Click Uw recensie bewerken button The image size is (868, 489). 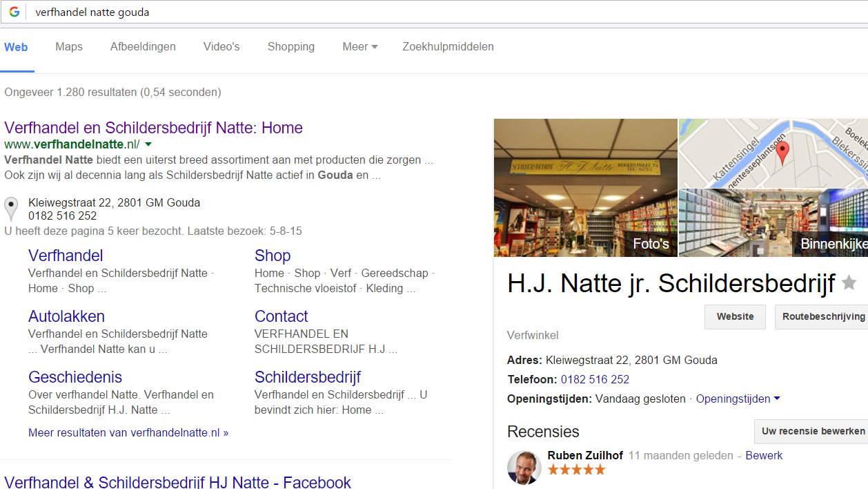[811, 431]
